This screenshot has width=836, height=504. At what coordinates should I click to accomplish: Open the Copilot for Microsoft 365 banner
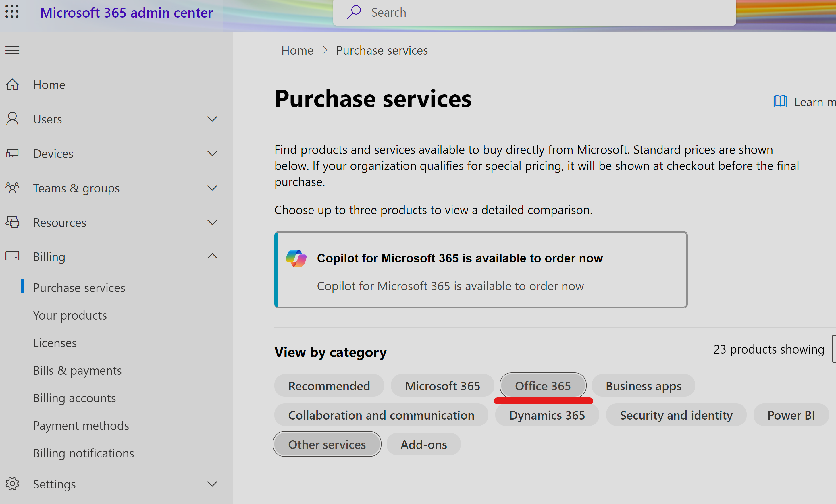point(481,270)
